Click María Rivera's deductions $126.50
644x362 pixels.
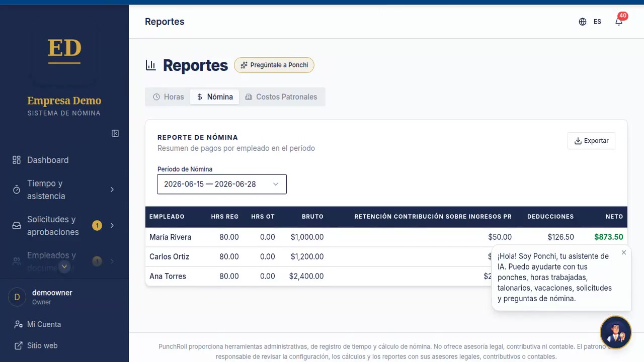pos(561,237)
